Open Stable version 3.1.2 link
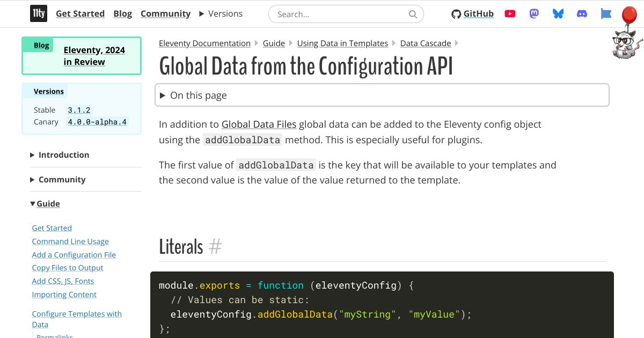 click(79, 110)
